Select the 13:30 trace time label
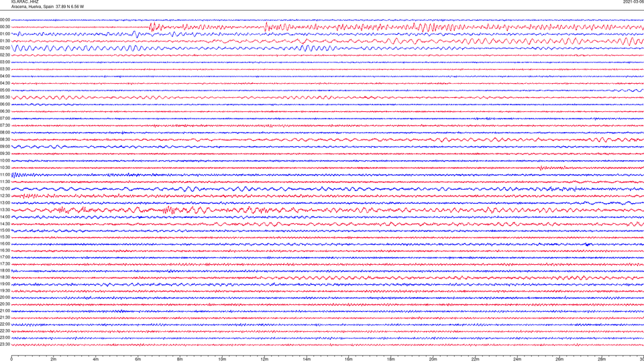The height and width of the screenshot is (362, 644). point(5,209)
